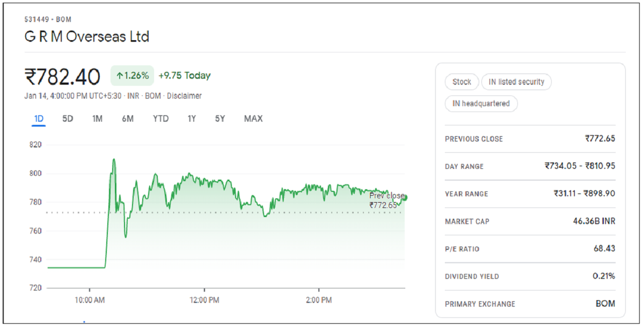The image size is (644, 327).
Task: Click the green end-point dot on chart
Action: pyautogui.click(x=404, y=198)
